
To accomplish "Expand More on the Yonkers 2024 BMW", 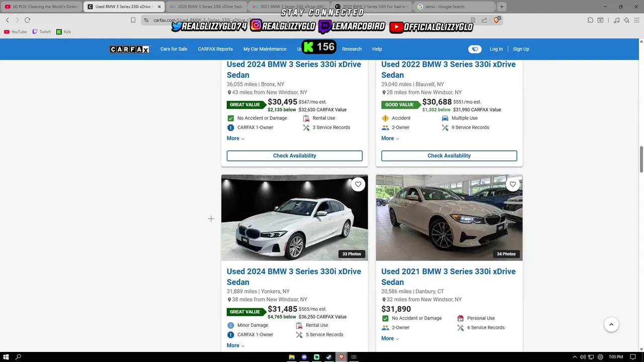I will point(235,345).
